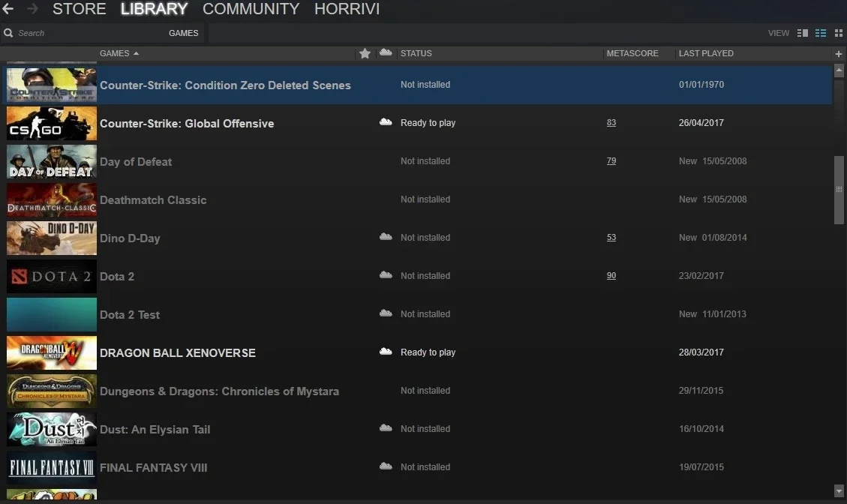
Task: Sort by cloud sync column header
Action: (386, 52)
